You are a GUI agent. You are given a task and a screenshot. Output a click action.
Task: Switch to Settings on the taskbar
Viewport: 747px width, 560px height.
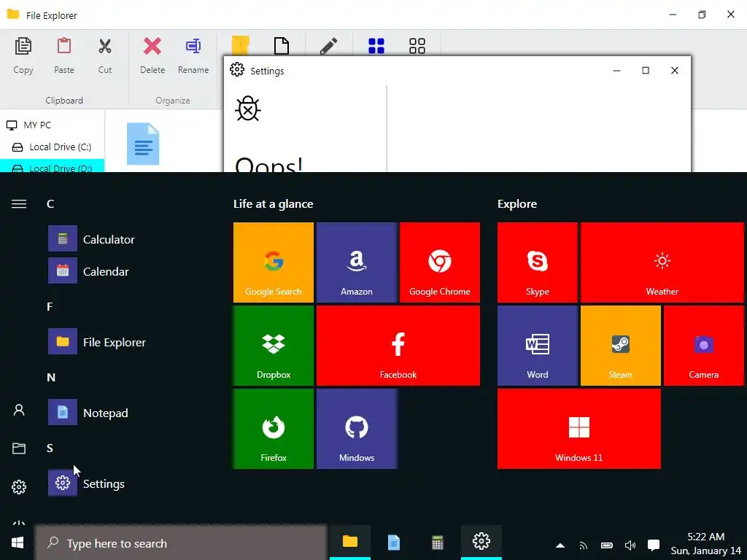point(481,542)
